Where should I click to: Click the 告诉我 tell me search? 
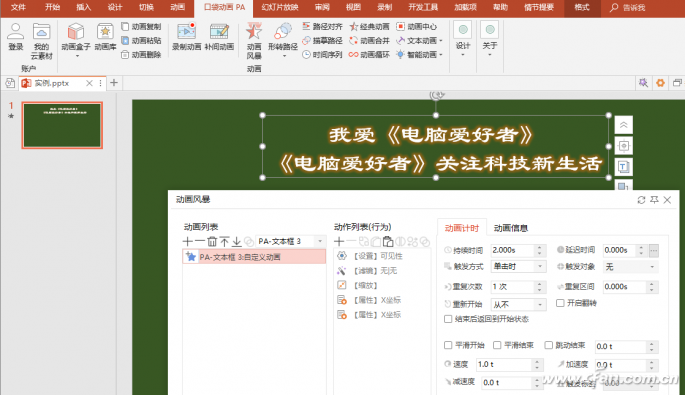628,7
